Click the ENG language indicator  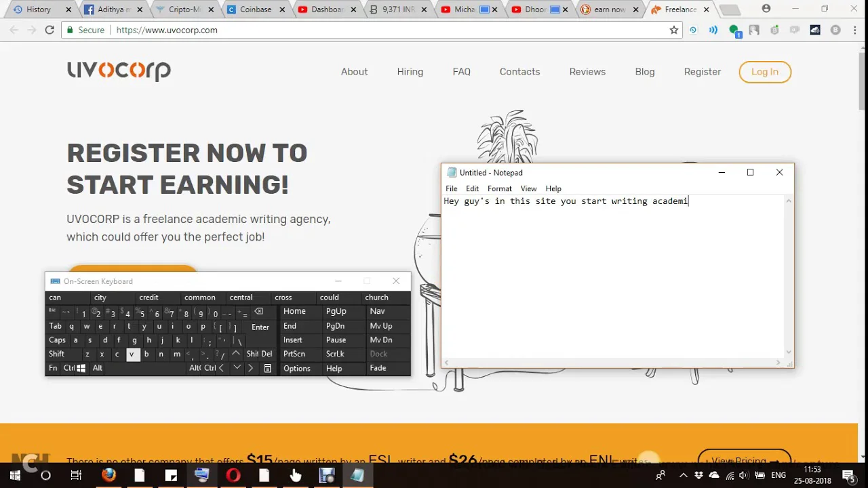[779, 475]
